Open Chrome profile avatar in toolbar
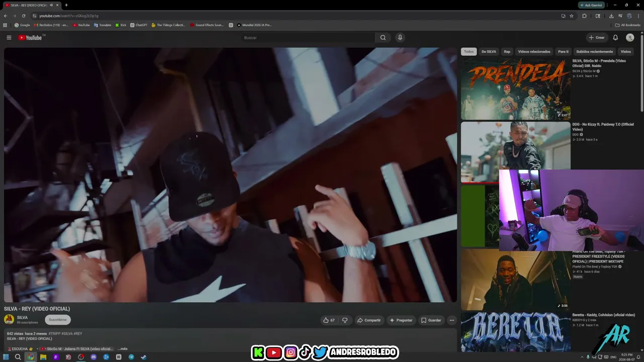Image resolution: width=644 pixels, height=362 pixels. [x=629, y=16]
